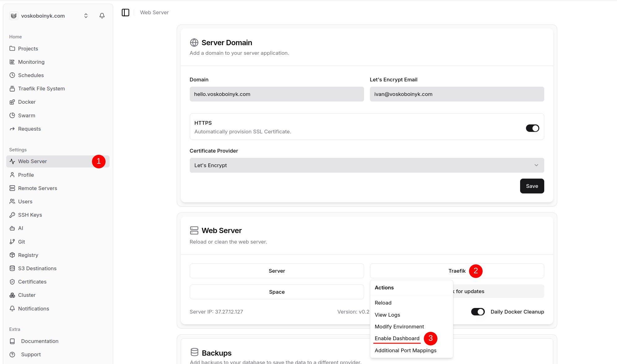Choose Enable Dashboard menu entry
The width and height of the screenshot is (617, 364).
[411, 338]
